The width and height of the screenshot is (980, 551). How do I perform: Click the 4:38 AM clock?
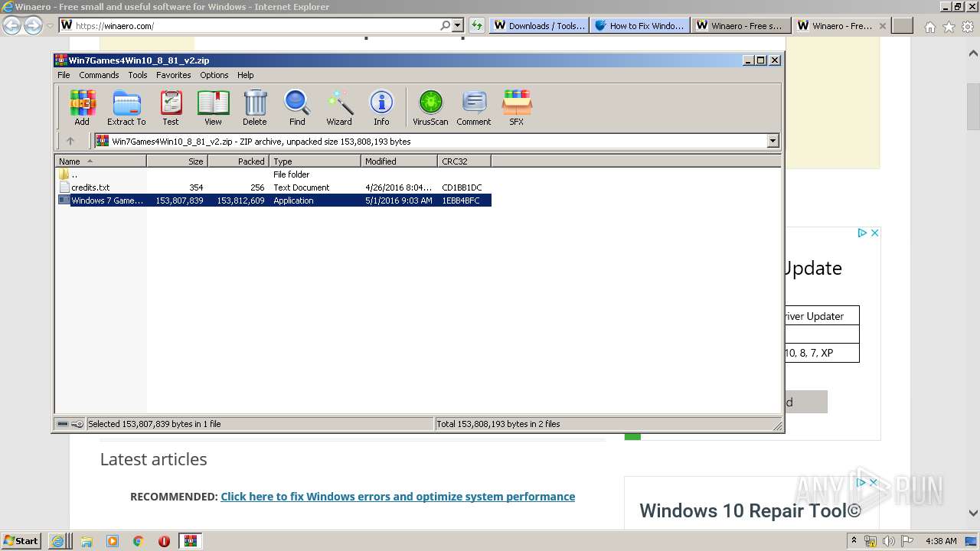(940, 541)
